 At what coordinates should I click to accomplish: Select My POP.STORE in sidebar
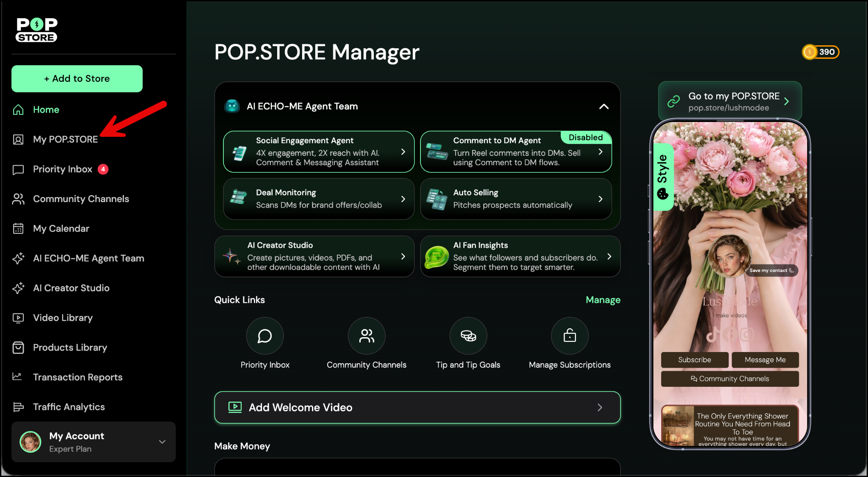[65, 139]
